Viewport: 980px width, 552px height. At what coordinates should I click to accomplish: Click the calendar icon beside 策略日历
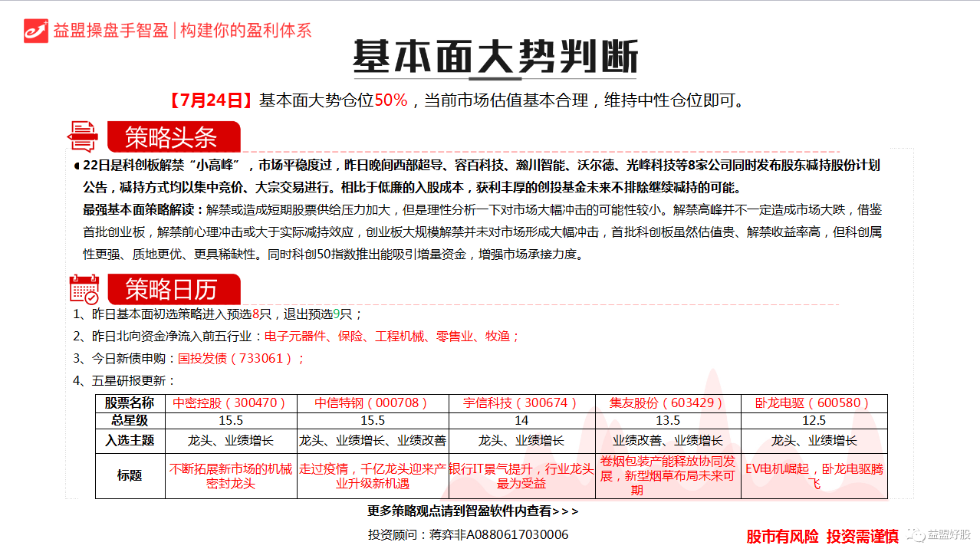[x=84, y=289]
